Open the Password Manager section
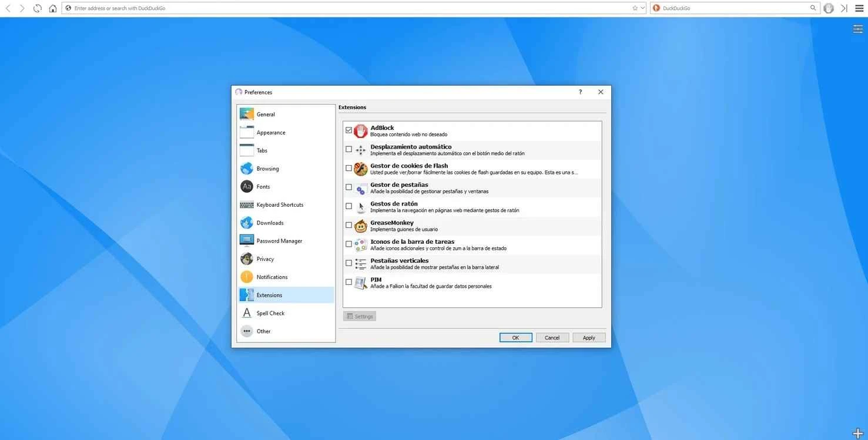Viewport: 868px width, 440px height. [x=286, y=241]
